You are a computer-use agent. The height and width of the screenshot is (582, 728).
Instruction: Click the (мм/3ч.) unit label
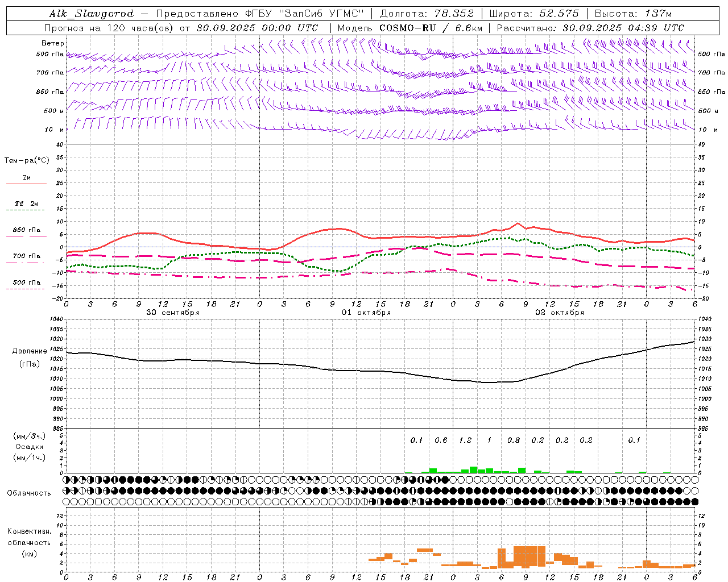point(30,436)
